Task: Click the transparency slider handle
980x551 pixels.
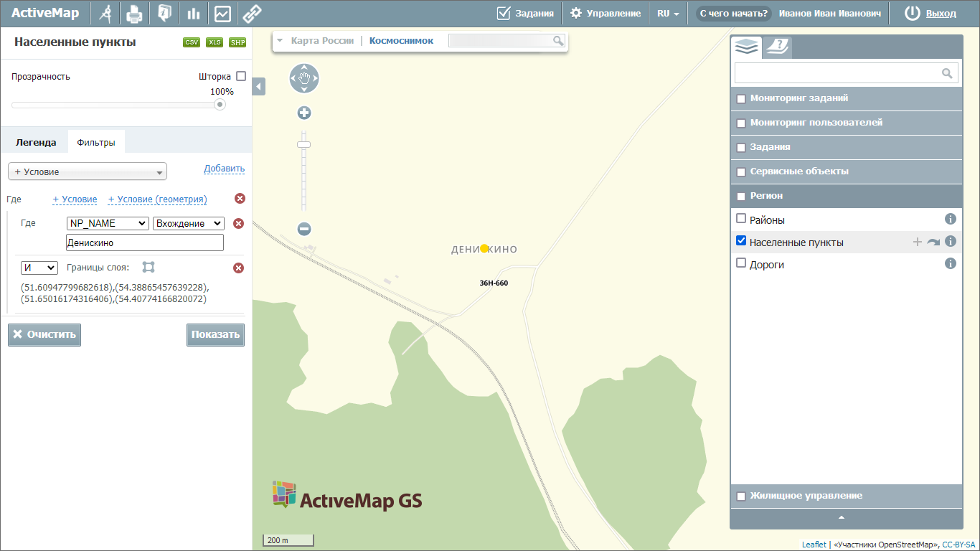Action: [x=220, y=104]
